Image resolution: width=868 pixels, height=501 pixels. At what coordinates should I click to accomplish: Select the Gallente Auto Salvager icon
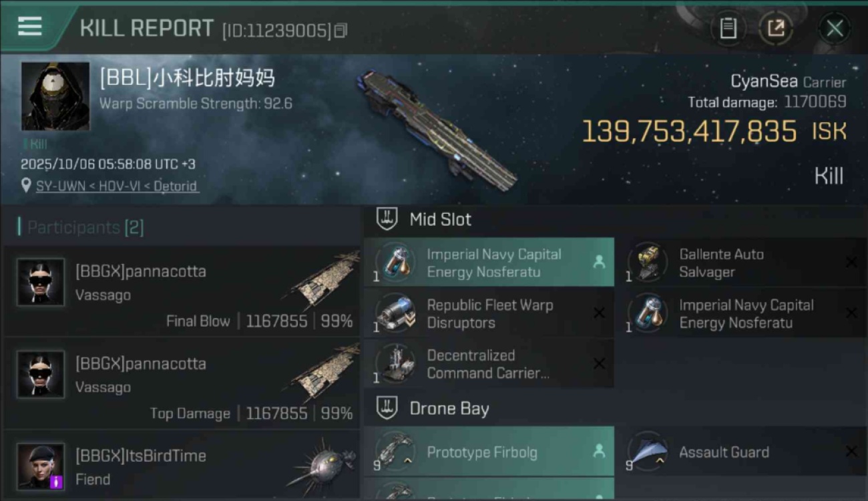648,263
